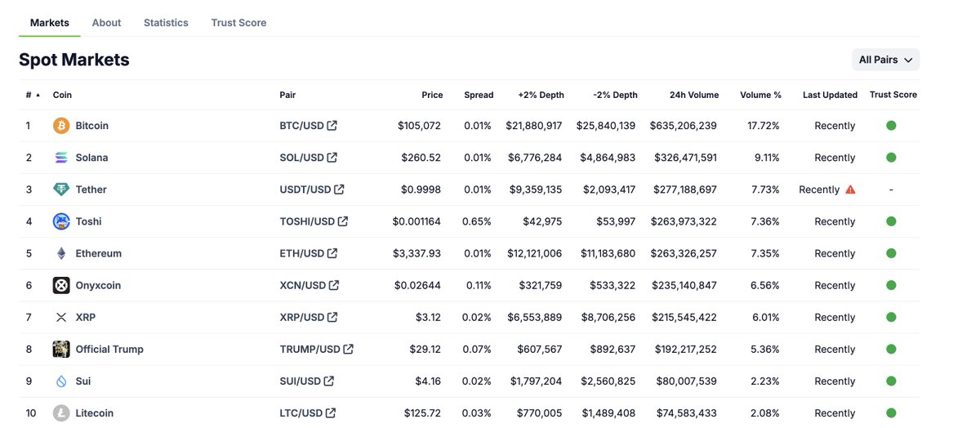The image size is (980, 428).
Task: Sort by +2% Depth column header
Action: coord(541,95)
